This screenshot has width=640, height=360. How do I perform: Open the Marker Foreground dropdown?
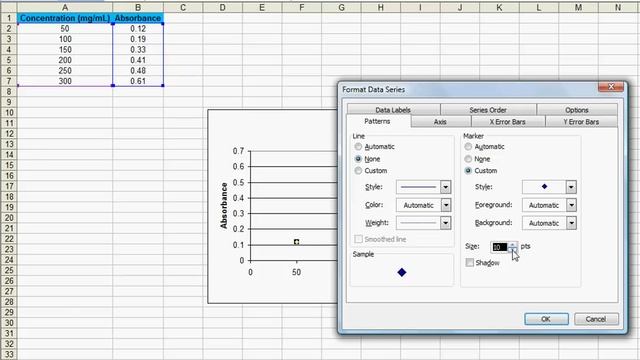pos(571,205)
